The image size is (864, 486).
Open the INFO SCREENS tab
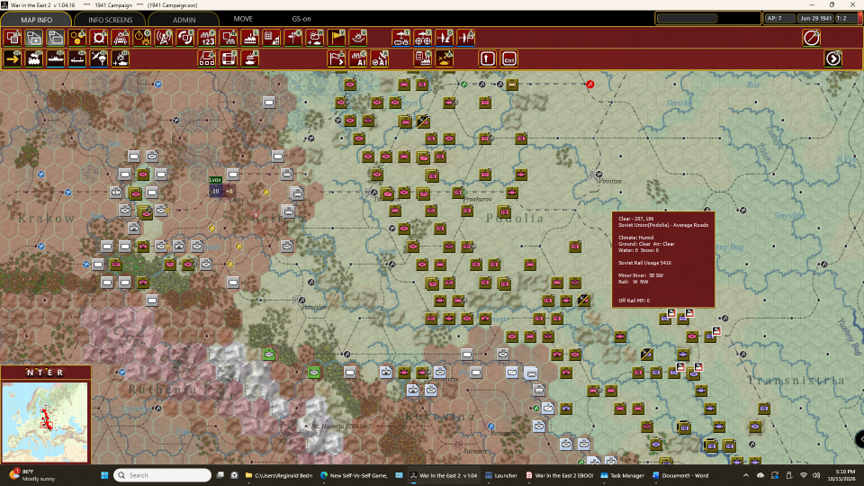click(x=110, y=19)
